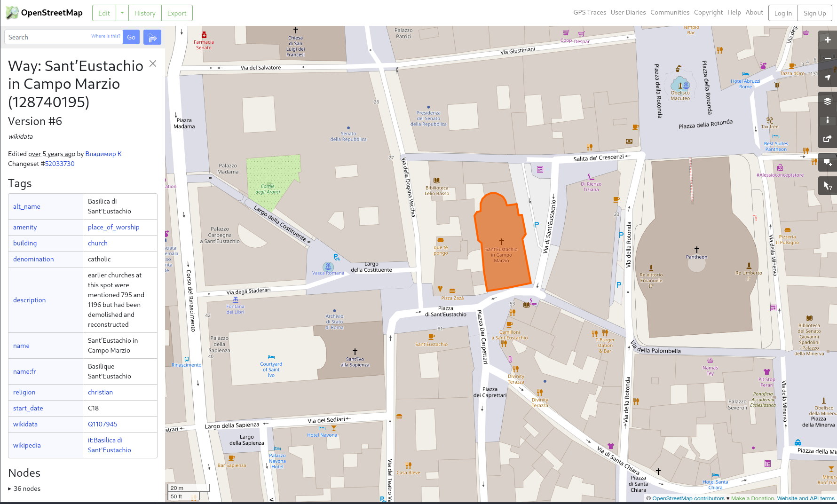The height and width of the screenshot is (504, 837).
Task: Open User Diaries page
Action: [x=628, y=13]
